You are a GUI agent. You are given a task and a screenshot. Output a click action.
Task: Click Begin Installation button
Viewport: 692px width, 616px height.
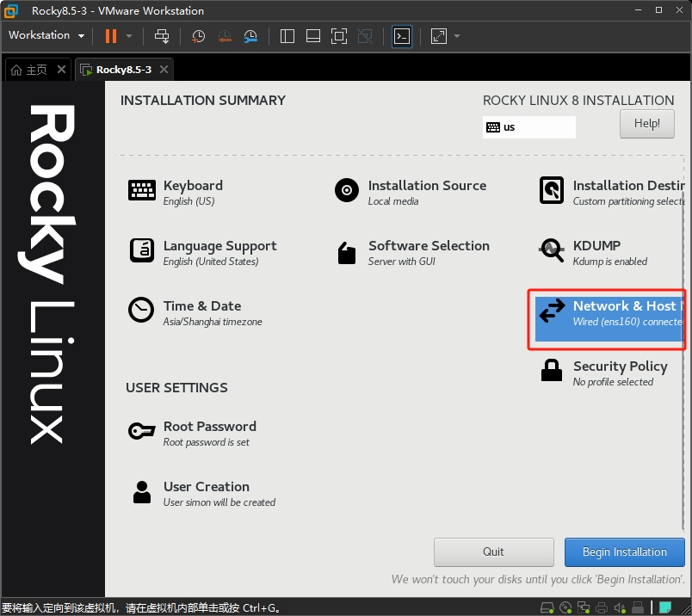coord(625,552)
